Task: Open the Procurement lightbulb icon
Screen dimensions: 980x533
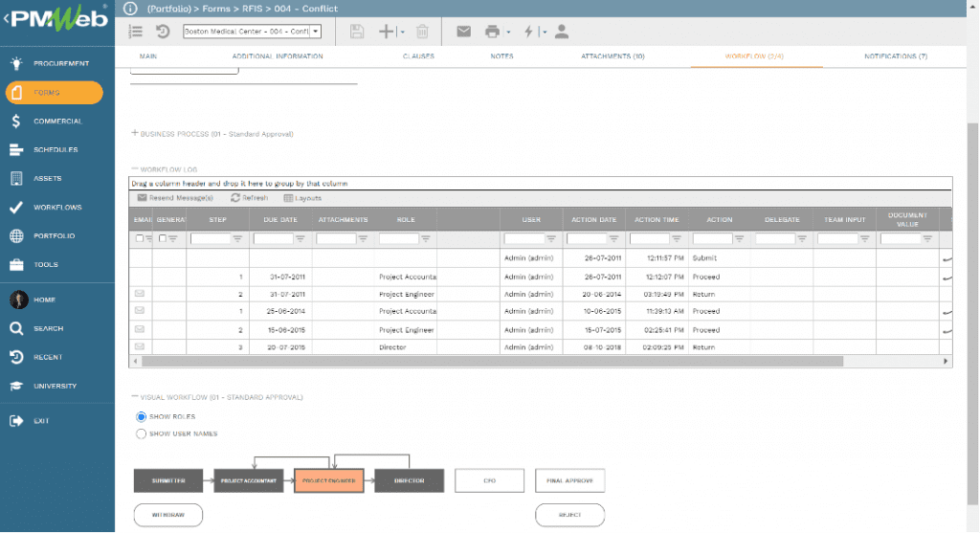Action: point(17,63)
